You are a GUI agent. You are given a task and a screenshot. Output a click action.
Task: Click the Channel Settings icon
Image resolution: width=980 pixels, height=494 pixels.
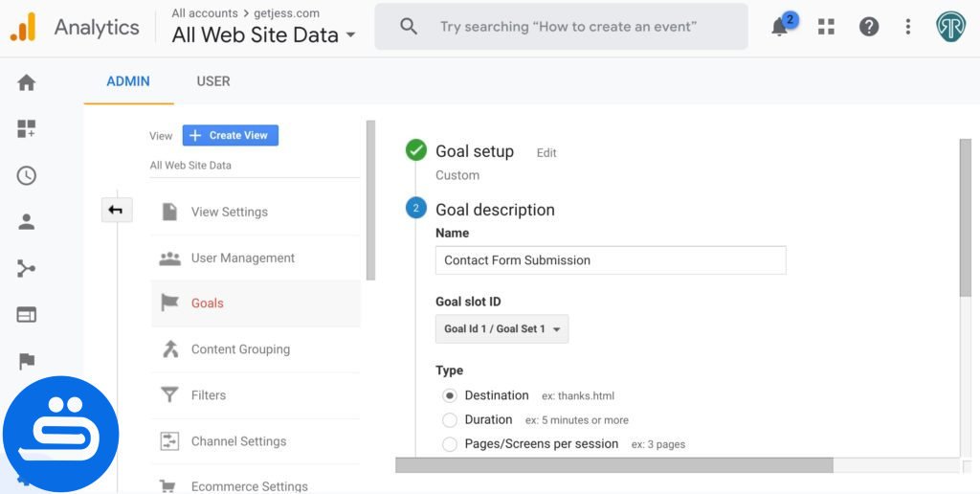169,440
